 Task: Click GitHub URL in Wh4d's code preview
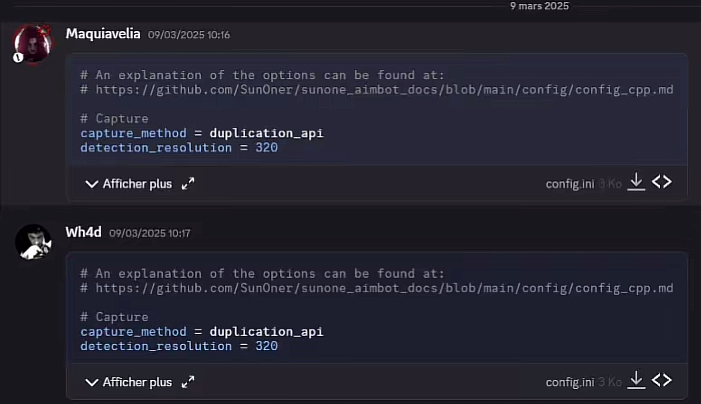384,288
